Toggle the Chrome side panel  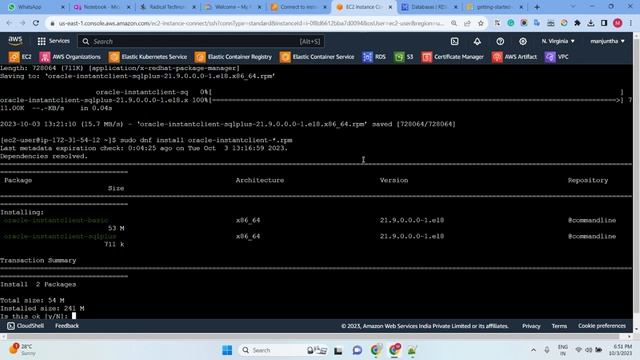click(604, 23)
